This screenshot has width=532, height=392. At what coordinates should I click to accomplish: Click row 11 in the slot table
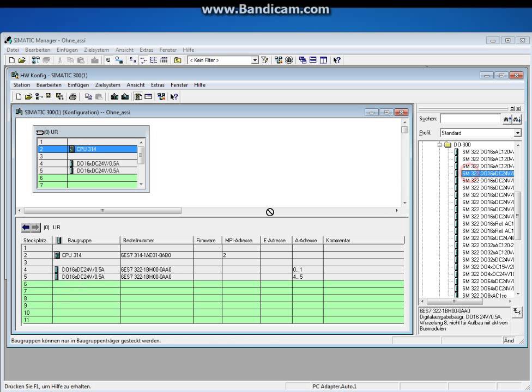click(213, 320)
